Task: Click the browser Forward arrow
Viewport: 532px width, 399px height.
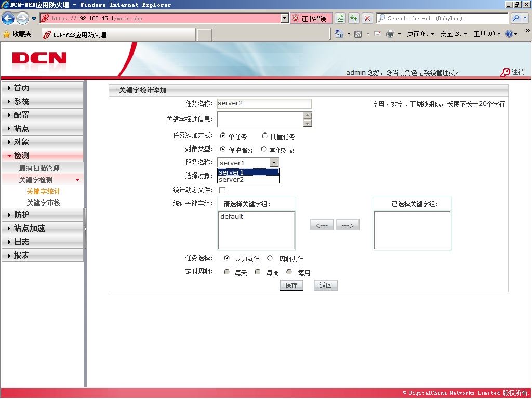Action: tap(22, 18)
